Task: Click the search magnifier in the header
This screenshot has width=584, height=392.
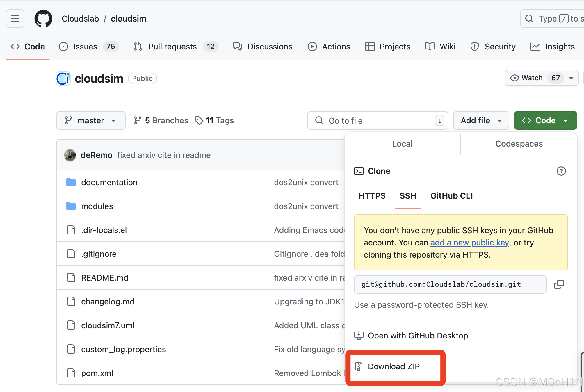Action: (x=529, y=19)
